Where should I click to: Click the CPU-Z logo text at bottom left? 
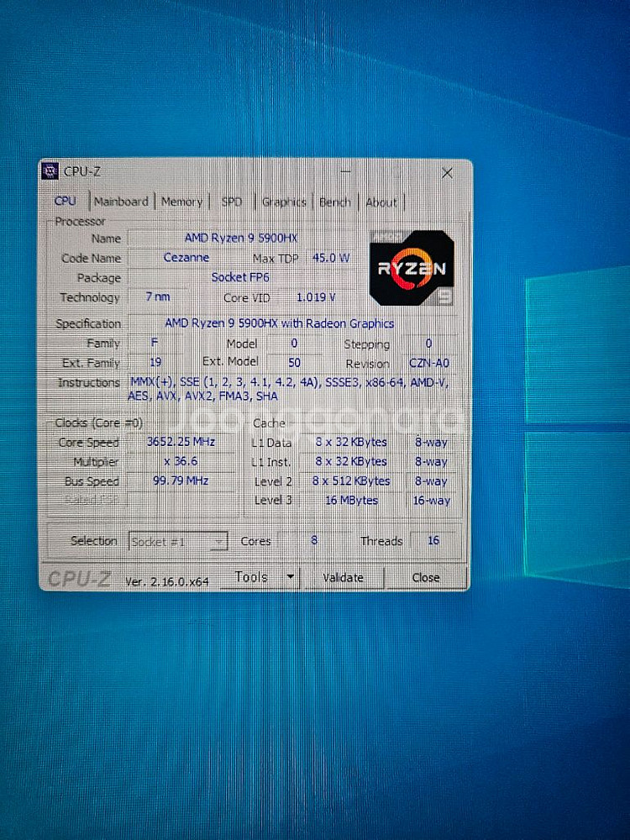79,579
